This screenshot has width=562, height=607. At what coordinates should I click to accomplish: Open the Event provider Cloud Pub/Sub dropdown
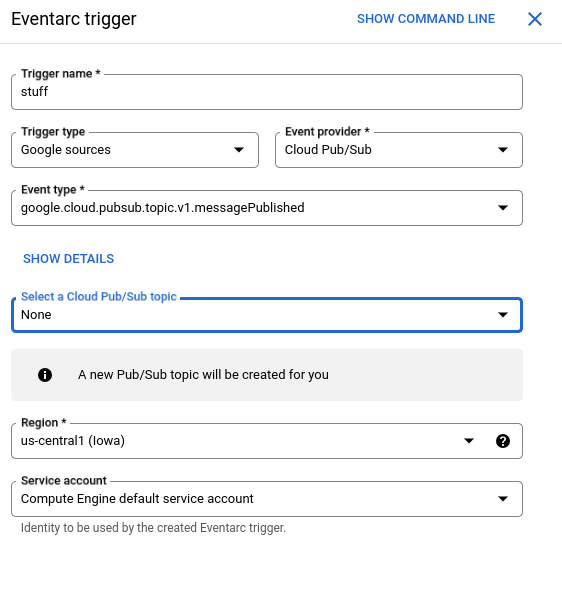(399, 150)
